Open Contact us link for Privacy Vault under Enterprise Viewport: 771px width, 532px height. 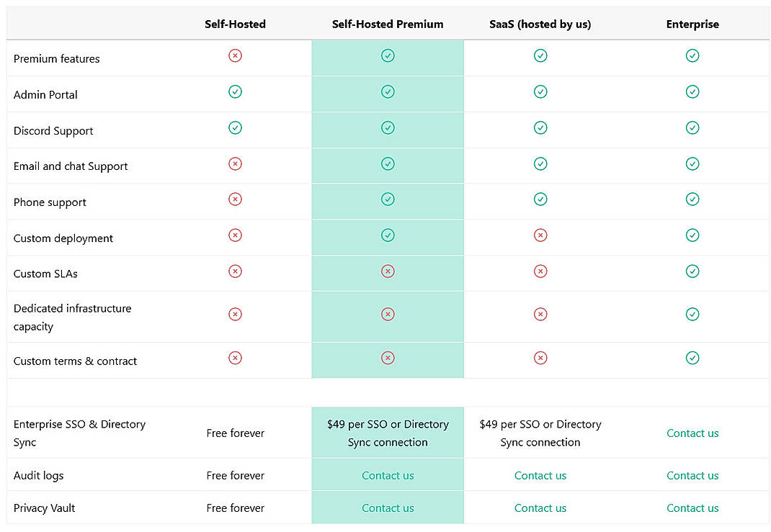692,508
